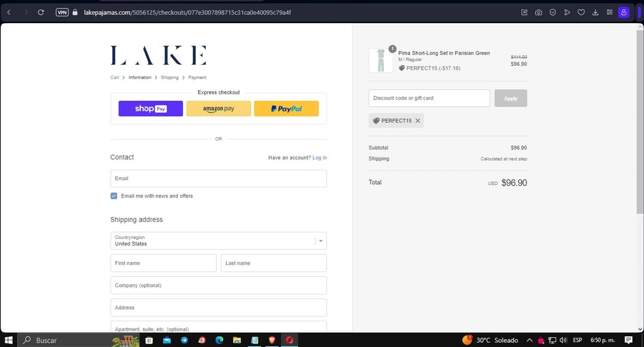Take a snapshot with the camera icon

538,12
